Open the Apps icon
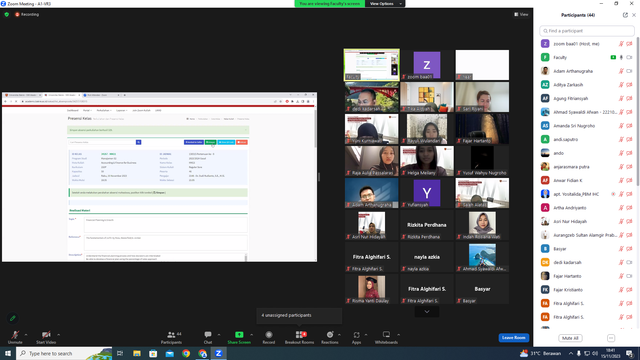Viewport: 640px width, 360px height. point(356,335)
